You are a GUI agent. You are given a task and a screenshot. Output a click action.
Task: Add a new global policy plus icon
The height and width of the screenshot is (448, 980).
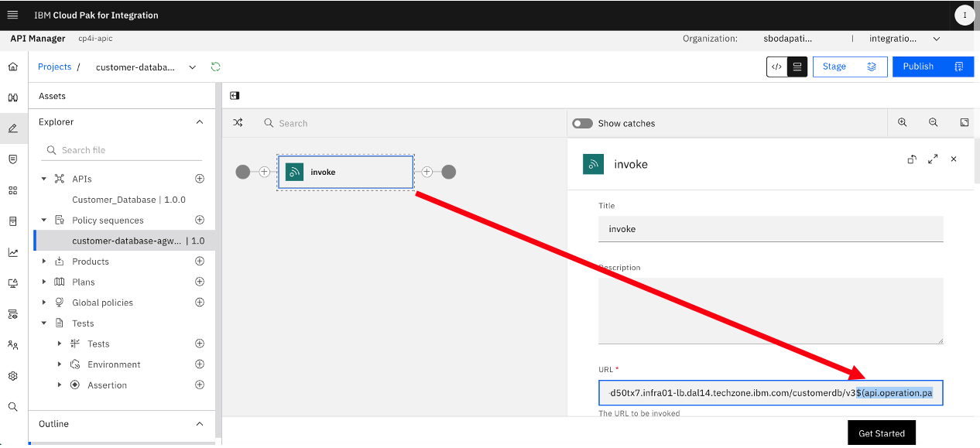click(199, 303)
